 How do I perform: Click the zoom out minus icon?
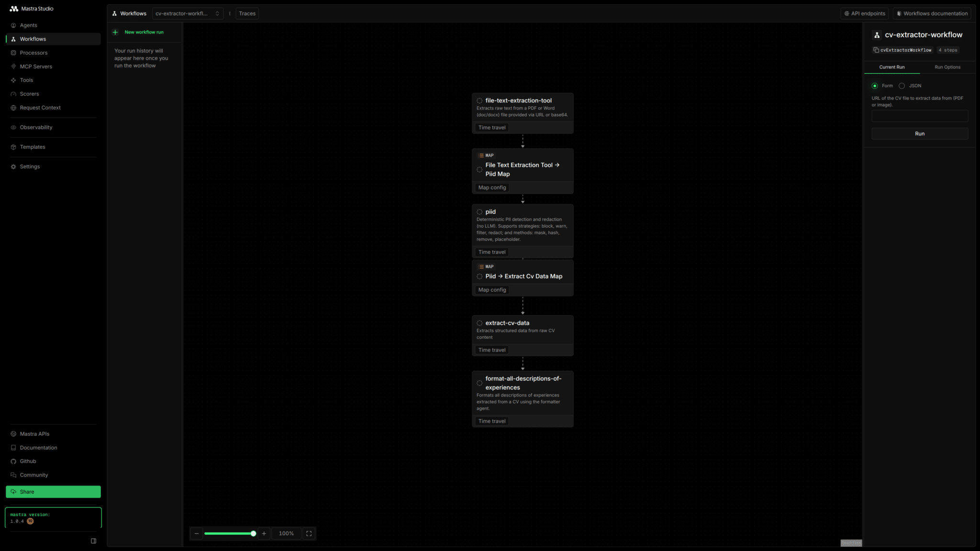pos(197,533)
